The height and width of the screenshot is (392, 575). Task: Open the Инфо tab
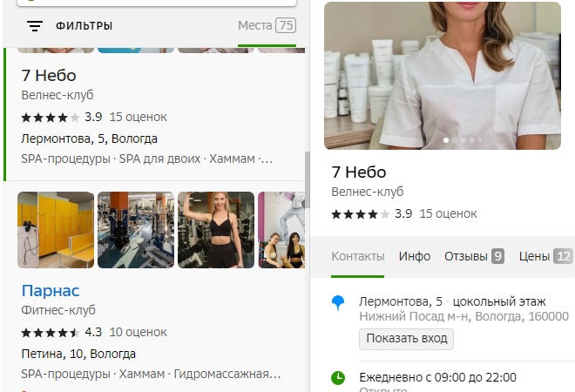tap(415, 256)
